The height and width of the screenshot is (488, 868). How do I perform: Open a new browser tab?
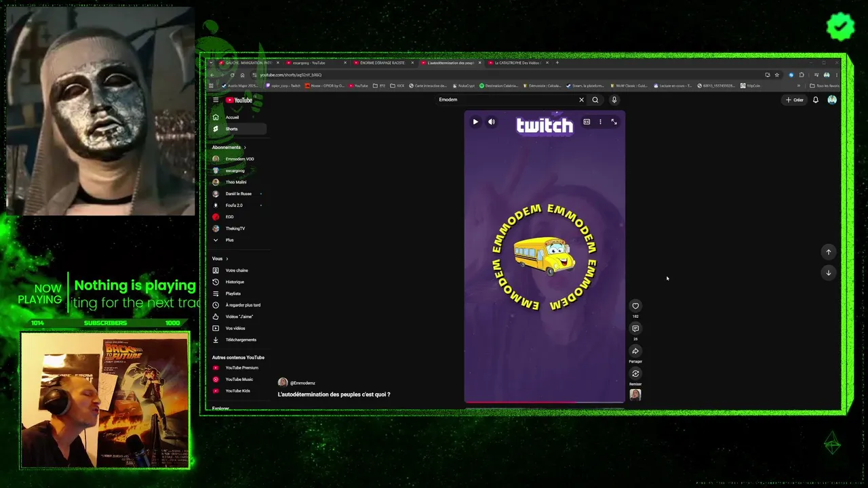tap(557, 62)
